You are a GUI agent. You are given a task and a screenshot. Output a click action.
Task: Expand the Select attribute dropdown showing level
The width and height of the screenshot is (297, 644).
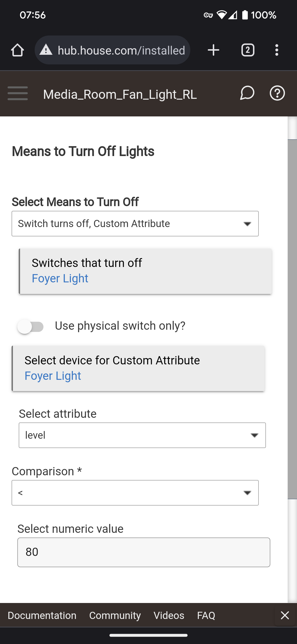142,435
